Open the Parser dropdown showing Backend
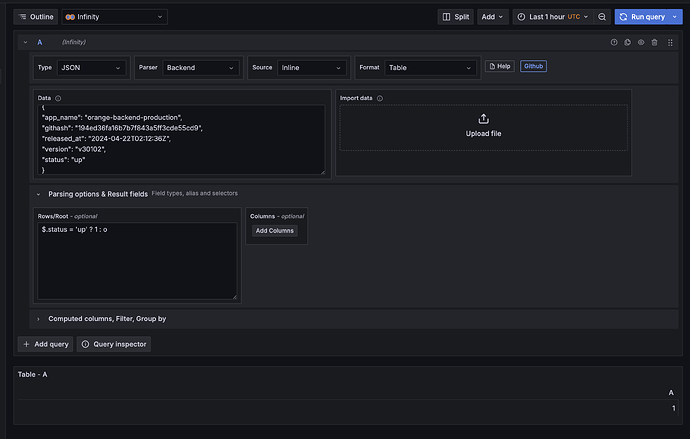Screen dimensions: 690x439 201,67
